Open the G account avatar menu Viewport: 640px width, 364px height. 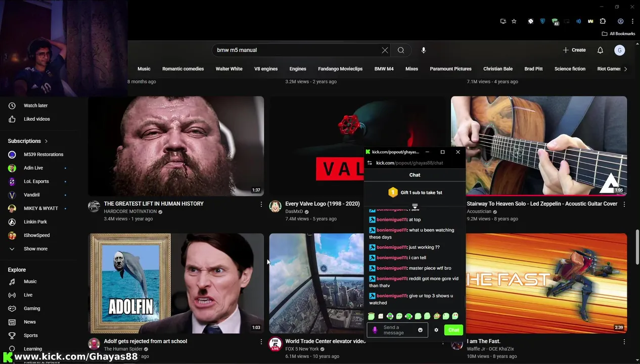620,50
